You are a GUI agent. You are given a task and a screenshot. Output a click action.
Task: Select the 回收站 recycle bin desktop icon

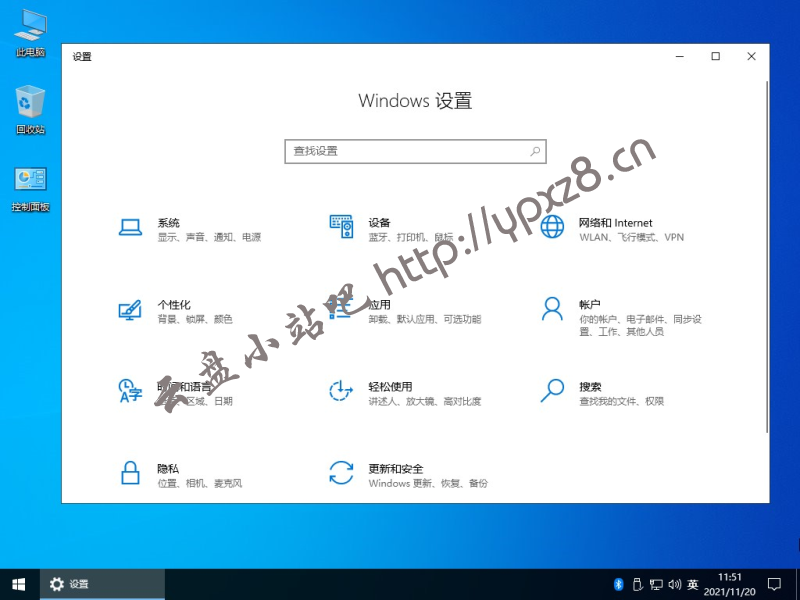[31, 110]
